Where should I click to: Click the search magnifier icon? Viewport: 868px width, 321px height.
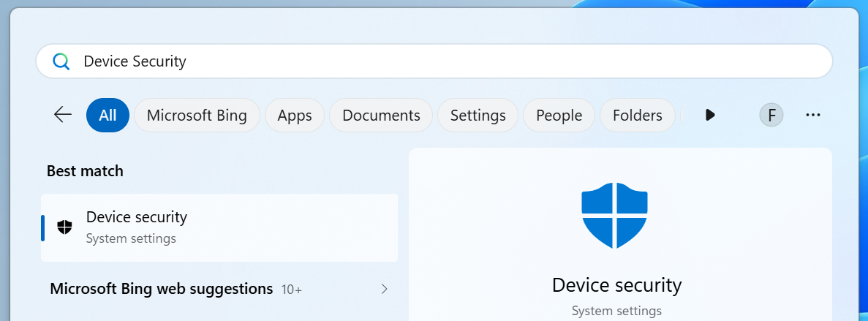coord(61,61)
